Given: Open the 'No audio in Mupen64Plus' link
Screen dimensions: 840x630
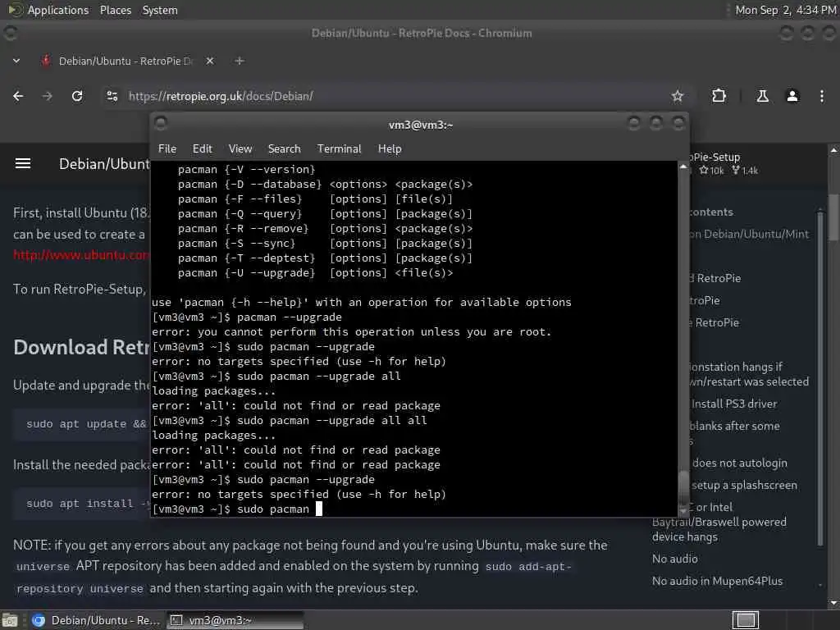Looking at the screenshot, I should 717,581.
